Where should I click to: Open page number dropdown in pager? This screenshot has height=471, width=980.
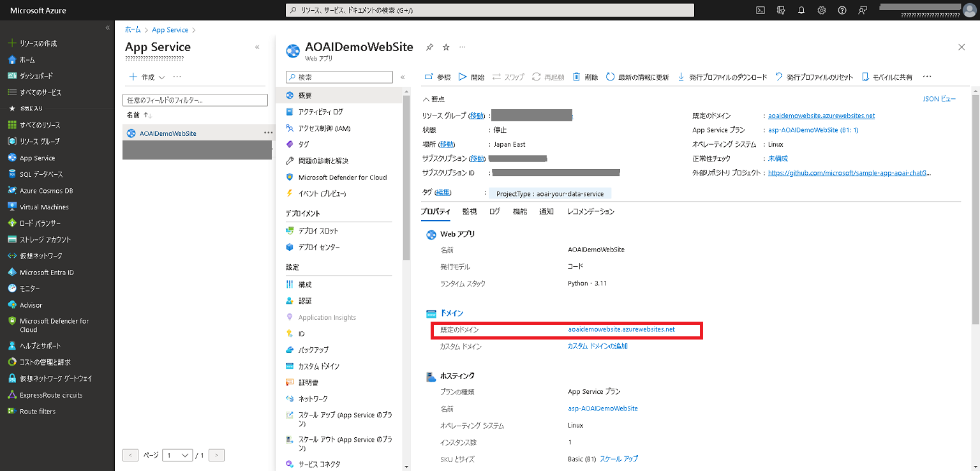[177, 455]
